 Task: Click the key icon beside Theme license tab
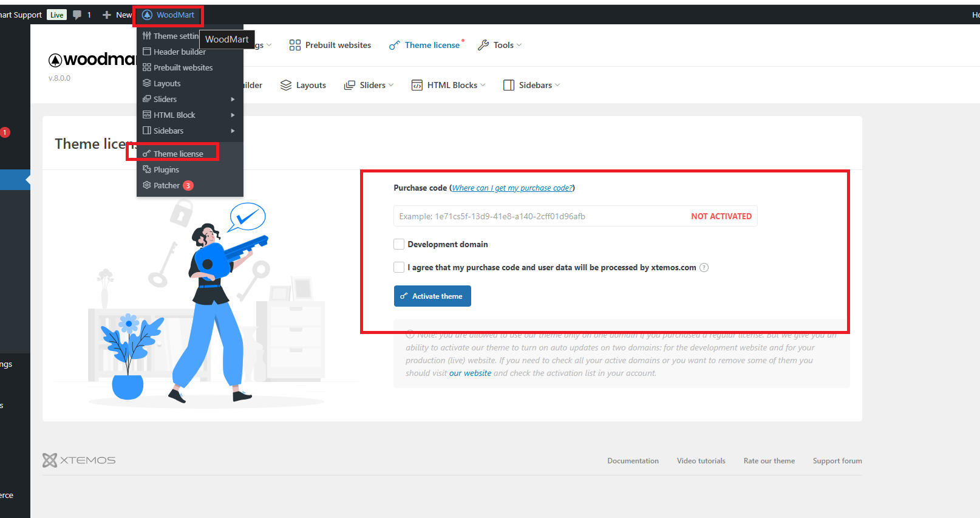click(395, 45)
